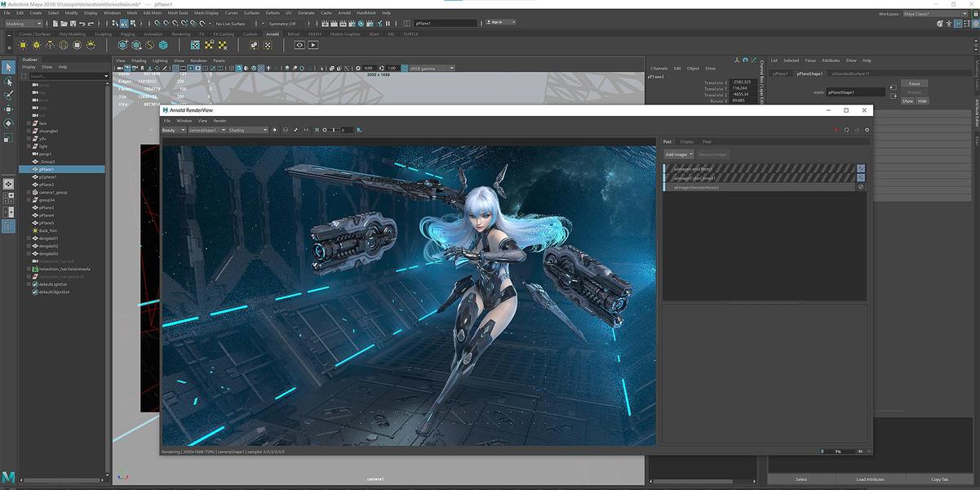Activate the Rotate tool in toolbox
This screenshot has width=980, height=490.
(x=8, y=123)
